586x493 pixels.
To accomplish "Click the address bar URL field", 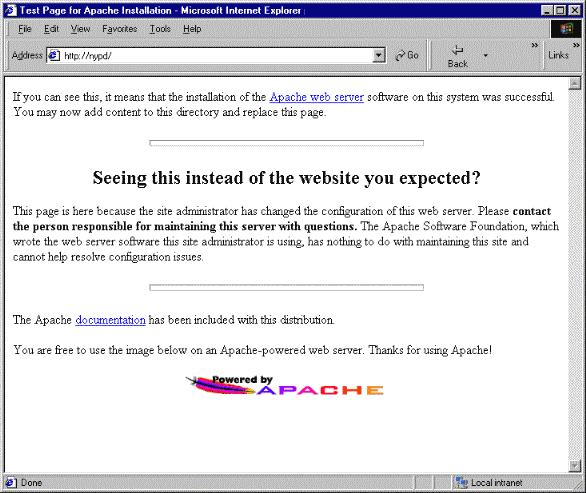I will click(216, 56).
